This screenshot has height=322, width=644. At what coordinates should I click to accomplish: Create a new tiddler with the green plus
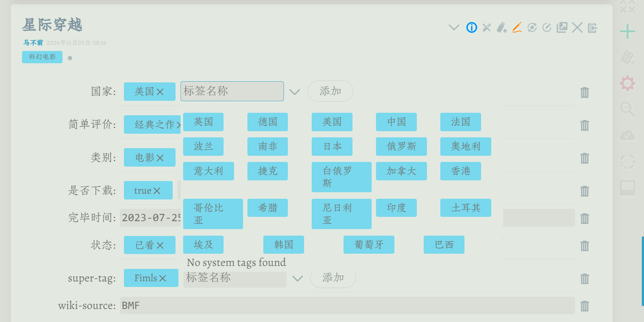[628, 31]
